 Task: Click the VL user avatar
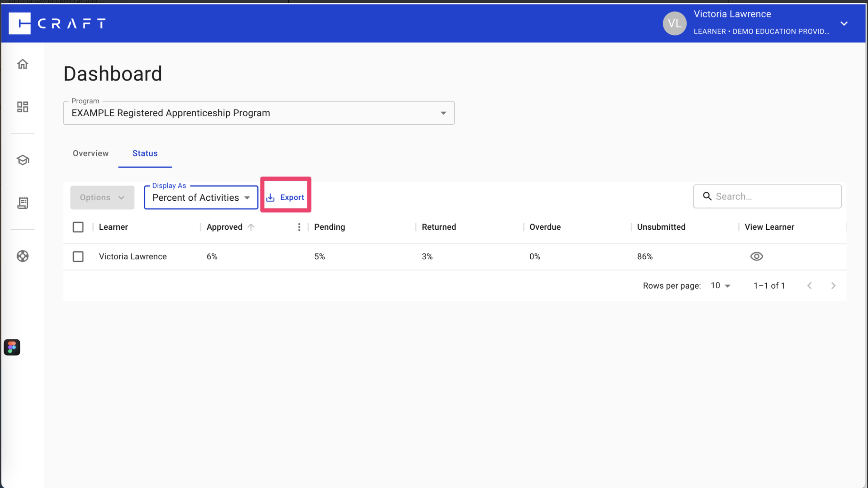[x=674, y=23]
